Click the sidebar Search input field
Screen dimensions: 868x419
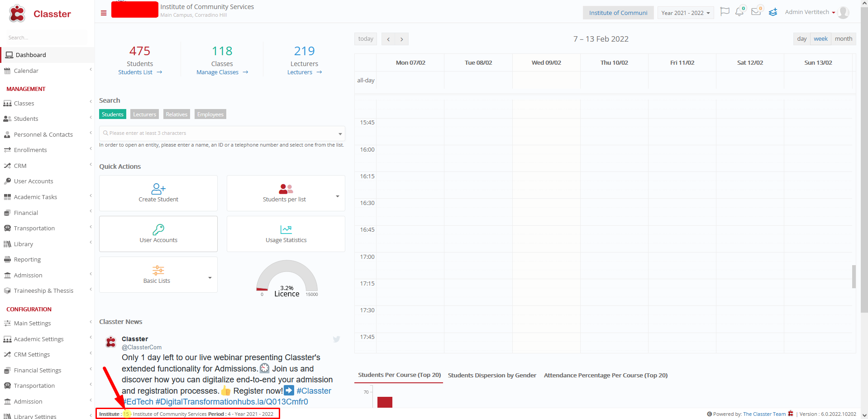tap(47, 38)
